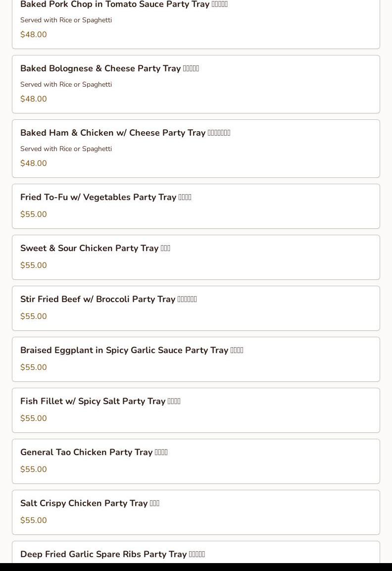392x571 pixels.
Task: Click $55.00 price under Salt Crispy Chicken
Action: coord(34,520)
